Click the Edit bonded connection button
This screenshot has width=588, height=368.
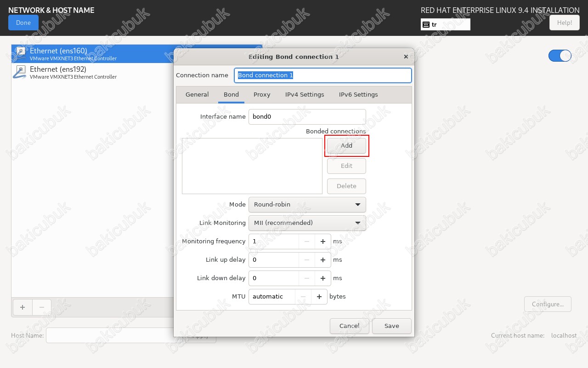tap(346, 166)
